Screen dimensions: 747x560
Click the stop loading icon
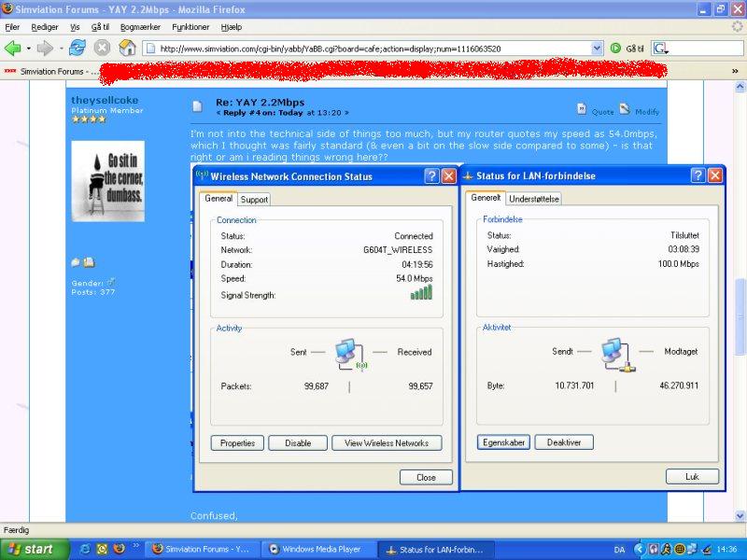[x=102, y=48]
